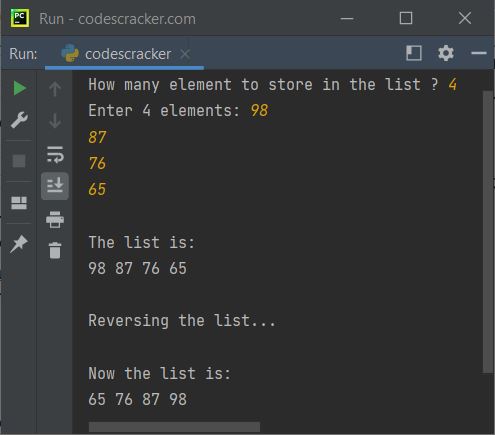Hide the Run tool window
This screenshot has width=495, height=435.
coord(478,53)
